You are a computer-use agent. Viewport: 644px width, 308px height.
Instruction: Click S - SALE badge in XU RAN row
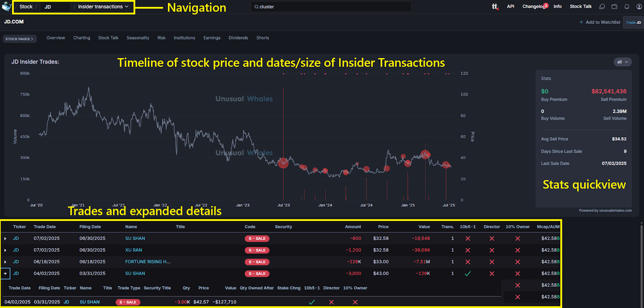257,250
